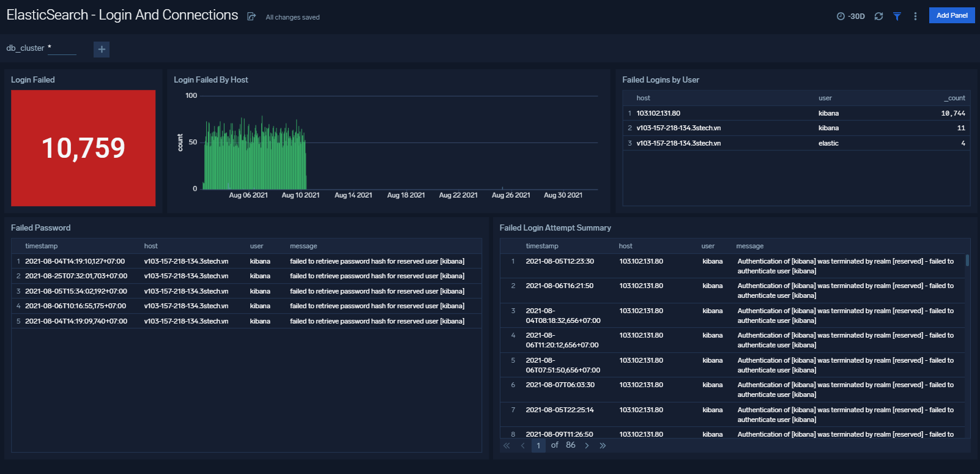Screen dimensions: 980x474
Task: Click the share dashboard icon beside title
Action: [x=251, y=17]
